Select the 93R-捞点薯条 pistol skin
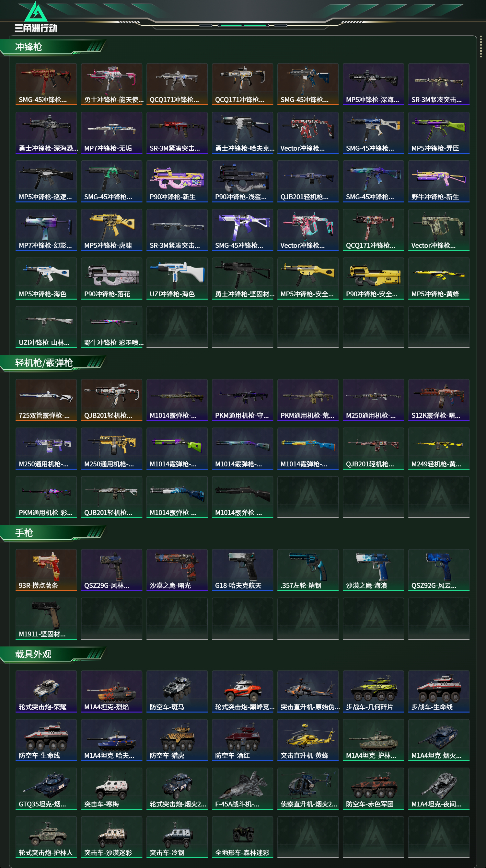 [x=46, y=570]
